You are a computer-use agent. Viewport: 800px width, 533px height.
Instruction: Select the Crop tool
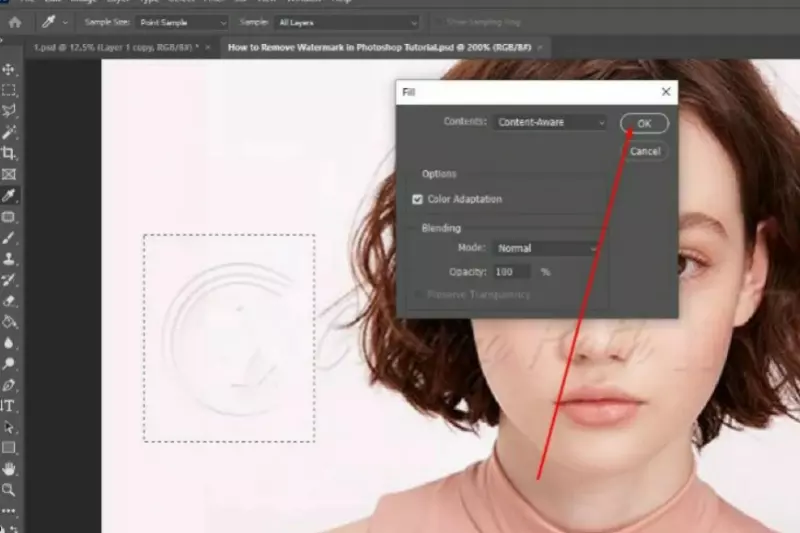coord(9,153)
